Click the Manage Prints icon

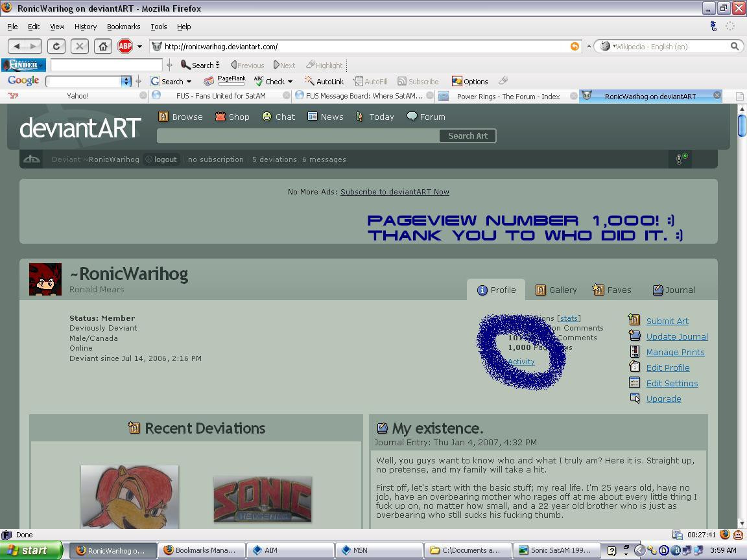[x=635, y=351]
